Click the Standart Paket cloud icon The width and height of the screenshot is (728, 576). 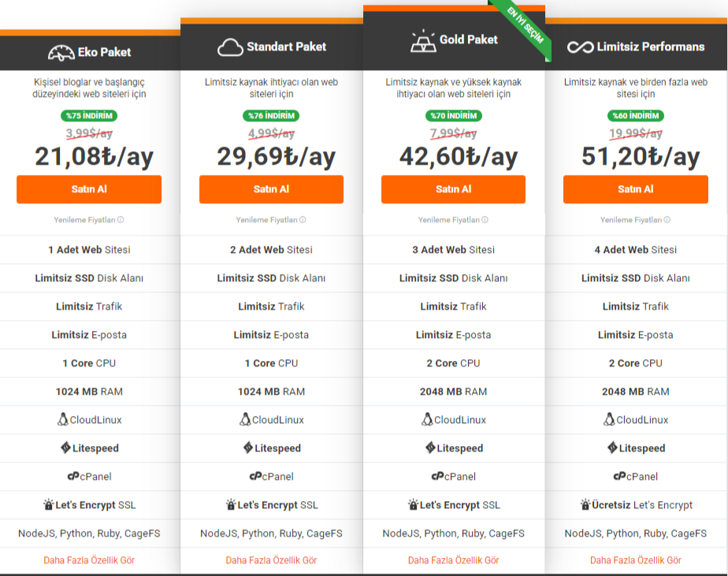coord(230,47)
